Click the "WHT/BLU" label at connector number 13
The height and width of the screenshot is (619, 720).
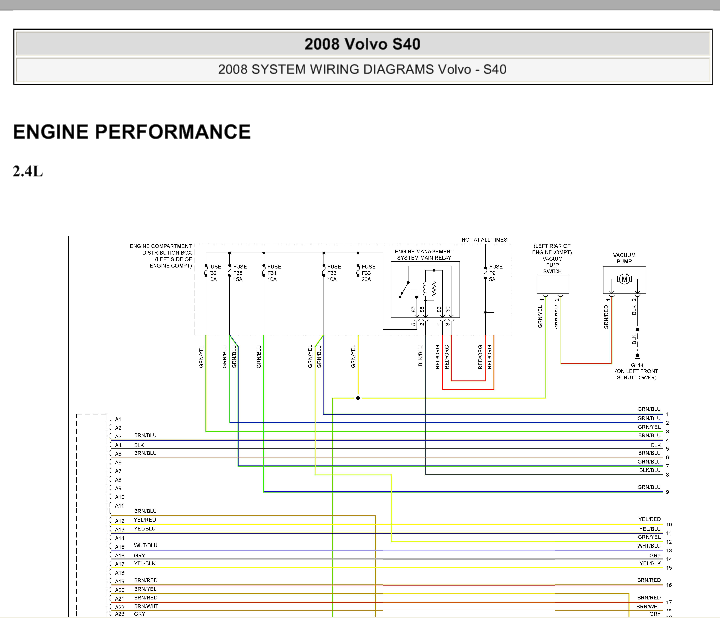click(649, 546)
